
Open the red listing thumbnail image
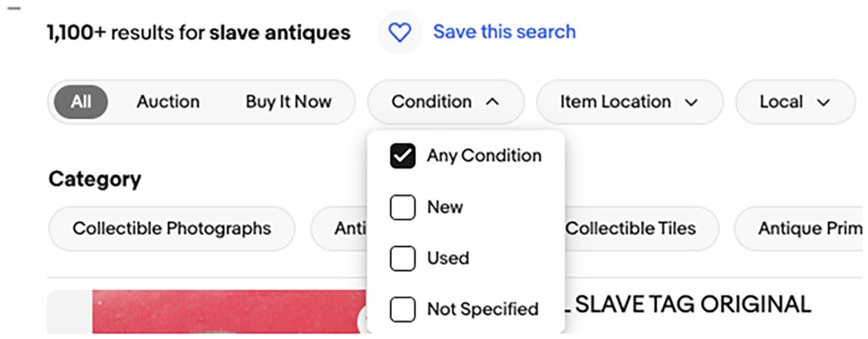(x=230, y=312)
